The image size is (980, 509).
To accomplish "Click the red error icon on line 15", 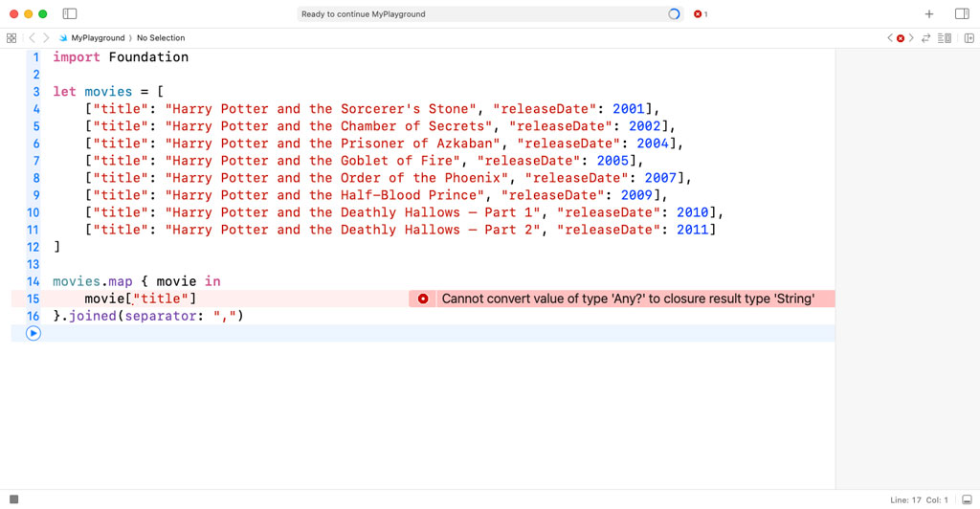I will [x=423, y=299].
